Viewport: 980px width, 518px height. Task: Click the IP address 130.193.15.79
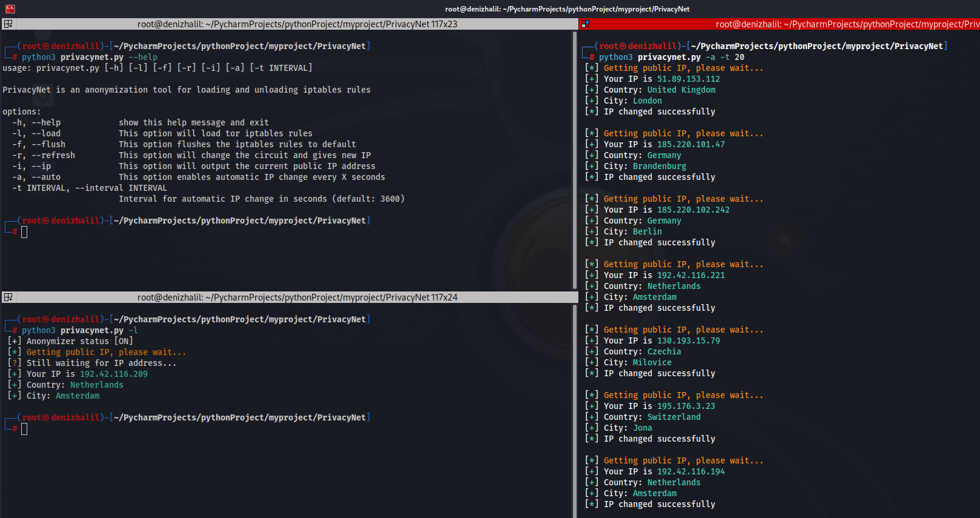pyautogui.click(x=689, y=340)
